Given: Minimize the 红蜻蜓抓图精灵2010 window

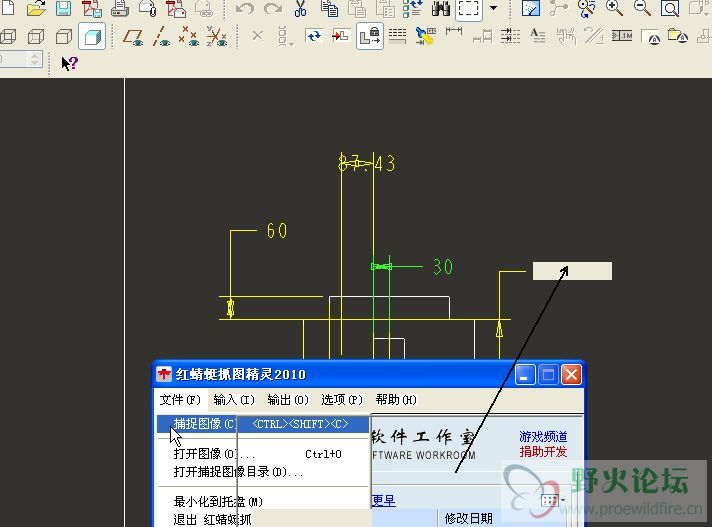Looking at the screenshot, I should [524, 375].
